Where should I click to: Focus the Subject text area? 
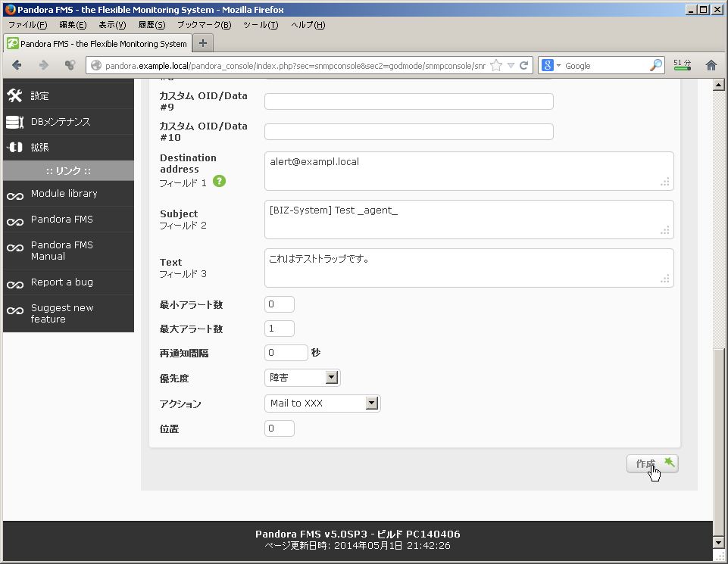pyautogui.click(x=469, y=220)
